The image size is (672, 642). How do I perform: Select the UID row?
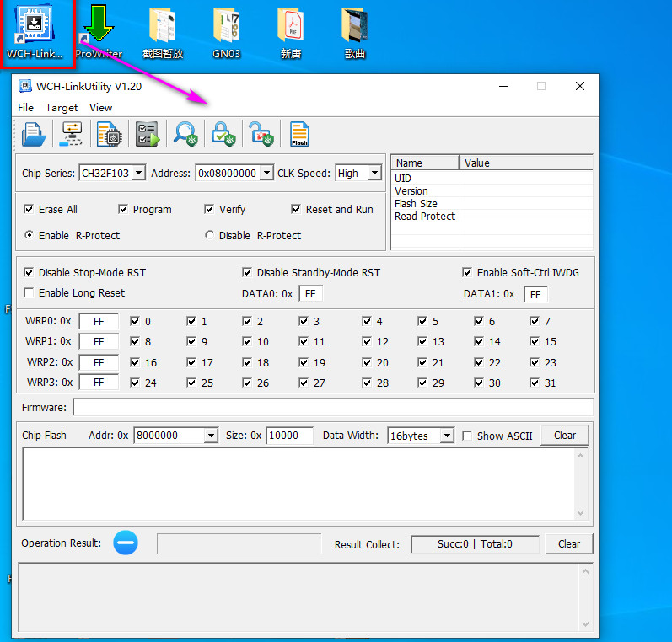pyautogui.click(x=492, y=178)
